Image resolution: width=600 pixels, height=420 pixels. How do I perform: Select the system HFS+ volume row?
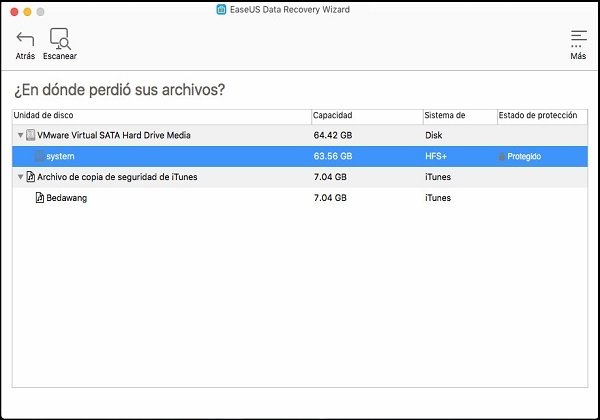300,156
